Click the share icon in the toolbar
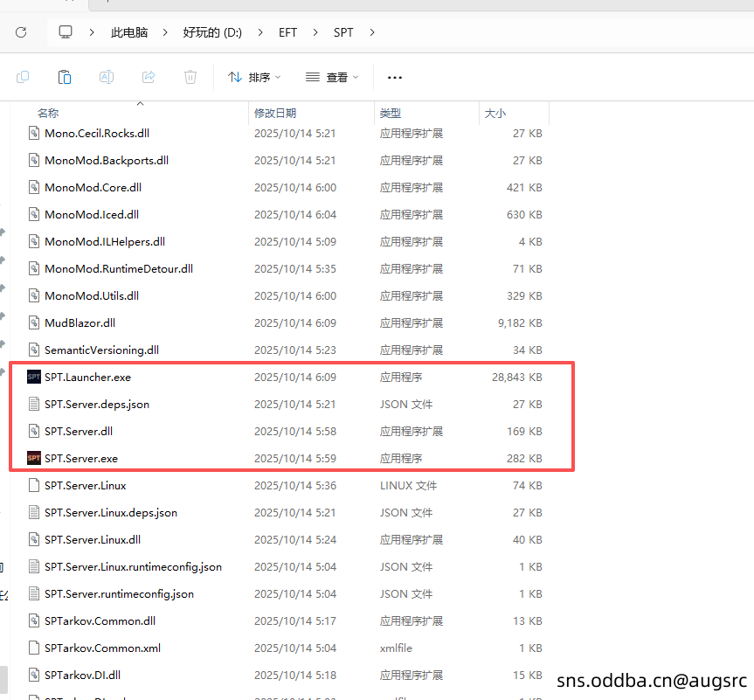Viewport: 754px width, 700px height. point(149,77)
